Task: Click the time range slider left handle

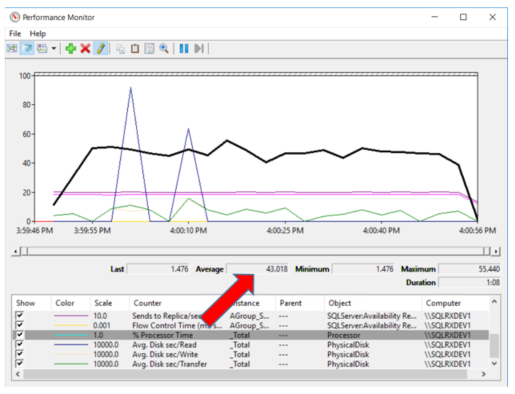Action: (24, 251)
